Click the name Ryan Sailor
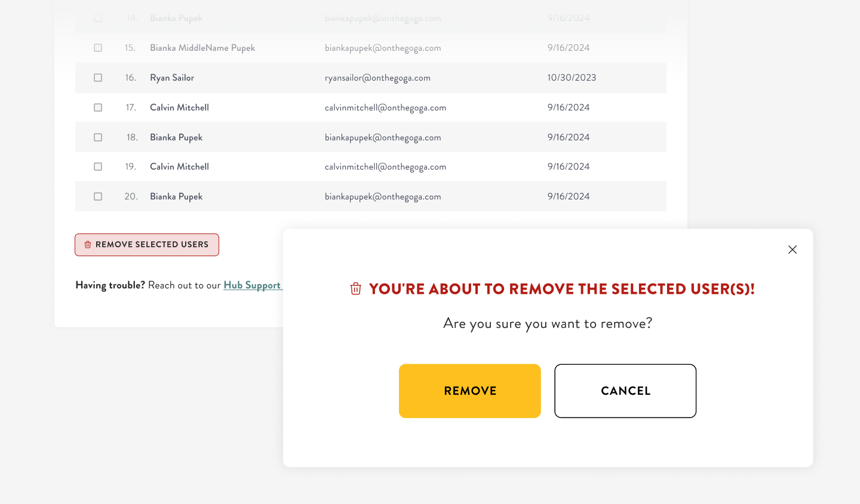This screenshot has width=860, height=504. 172,78
